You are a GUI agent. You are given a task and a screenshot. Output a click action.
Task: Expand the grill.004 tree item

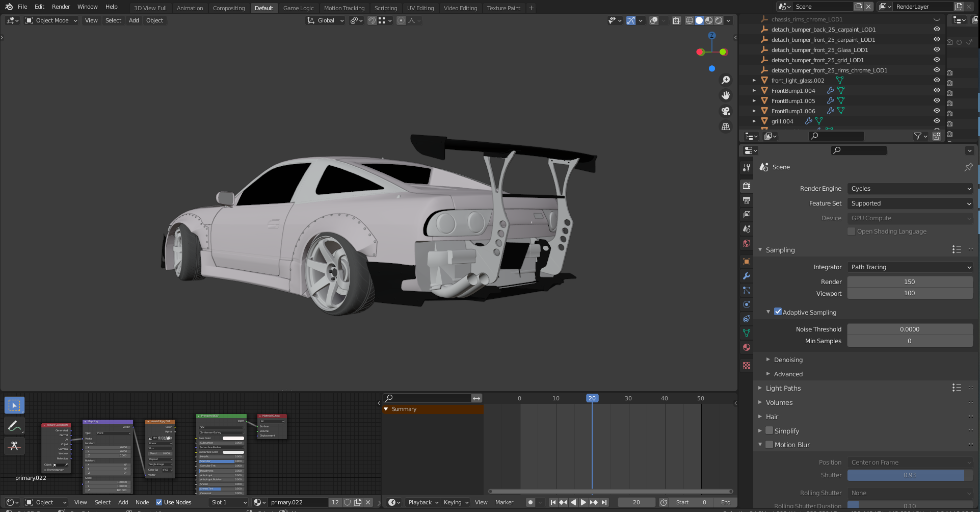(x=754, y=121)
